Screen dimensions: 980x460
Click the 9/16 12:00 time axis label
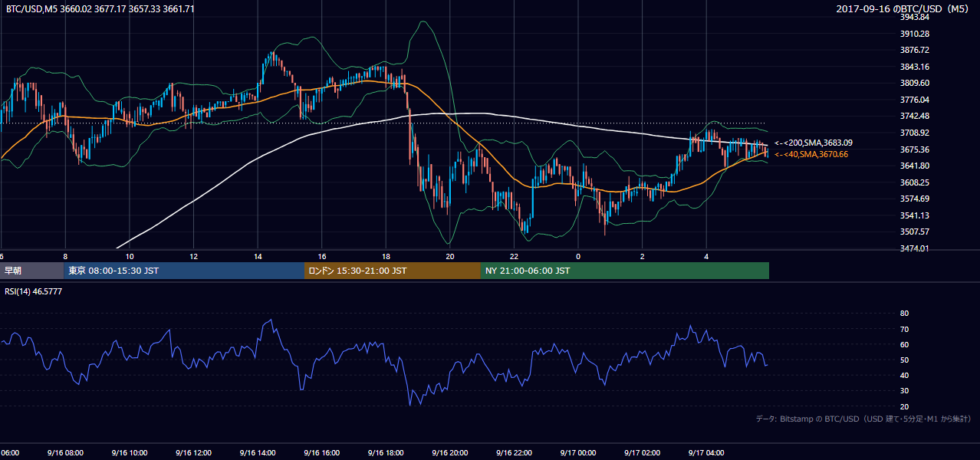193,453
